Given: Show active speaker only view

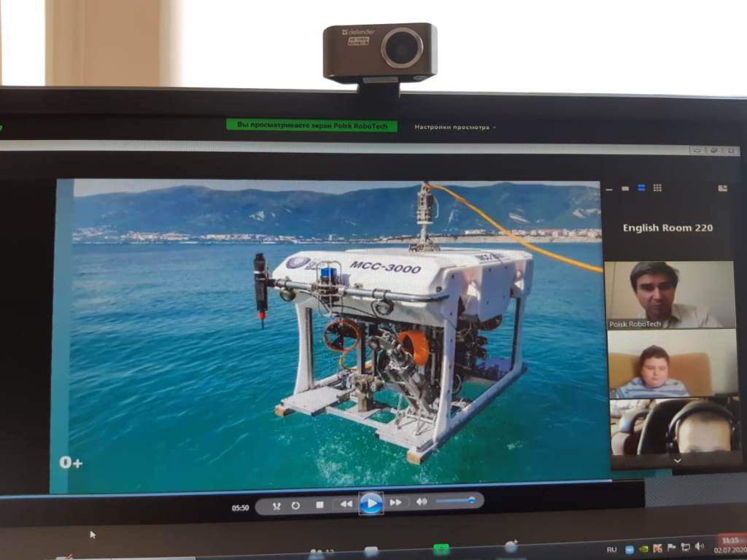Looking at the screenshot, I should coord(625,189).
